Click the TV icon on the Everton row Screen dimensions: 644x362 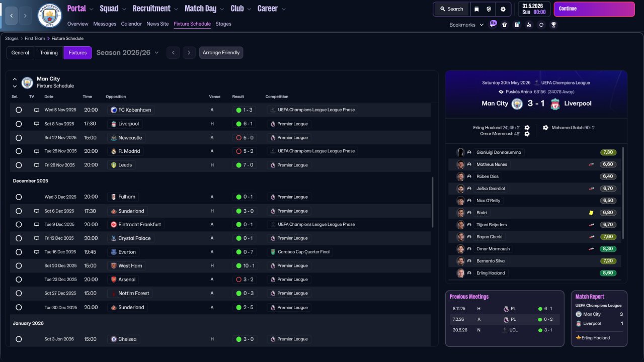coord(37,252)
